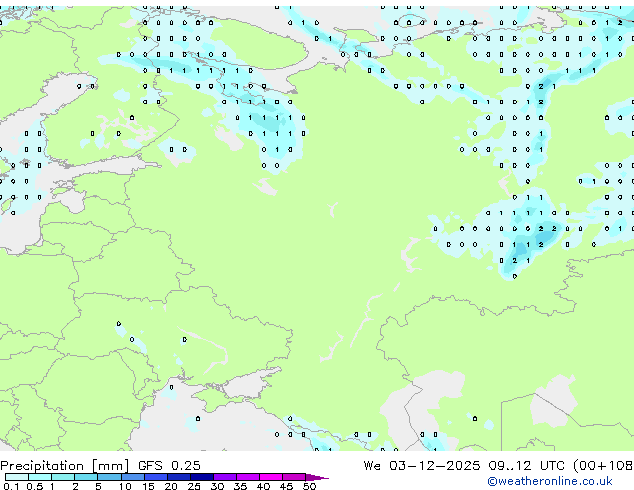Click the '35' legend scale label
This screenshot has height=490, width=634.
click(240, 486)
